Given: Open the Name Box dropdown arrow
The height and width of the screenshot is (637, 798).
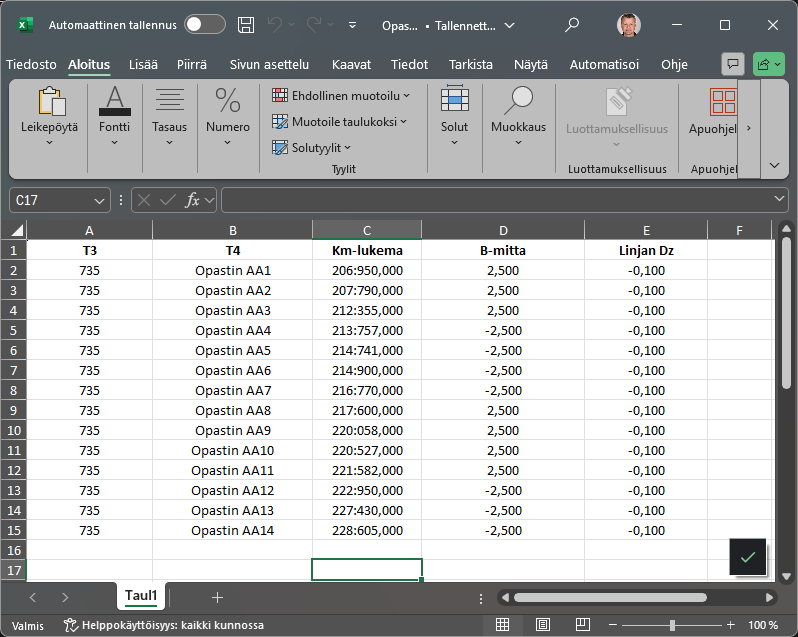Looking at the screenshot, I should [x=99, y=200].
